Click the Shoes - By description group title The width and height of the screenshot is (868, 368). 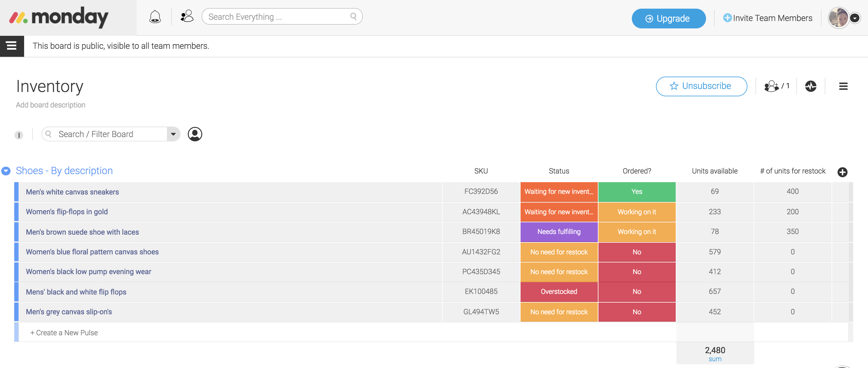64,170
